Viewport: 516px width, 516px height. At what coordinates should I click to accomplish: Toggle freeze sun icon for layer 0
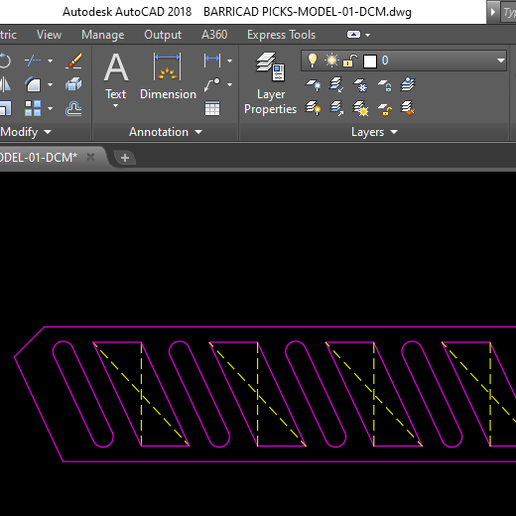[x=331, y=61]
